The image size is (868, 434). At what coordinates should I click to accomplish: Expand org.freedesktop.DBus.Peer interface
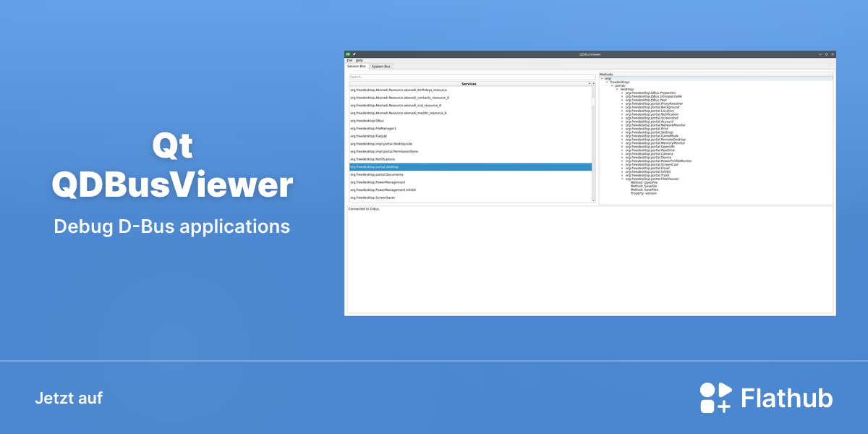(622, 100)
